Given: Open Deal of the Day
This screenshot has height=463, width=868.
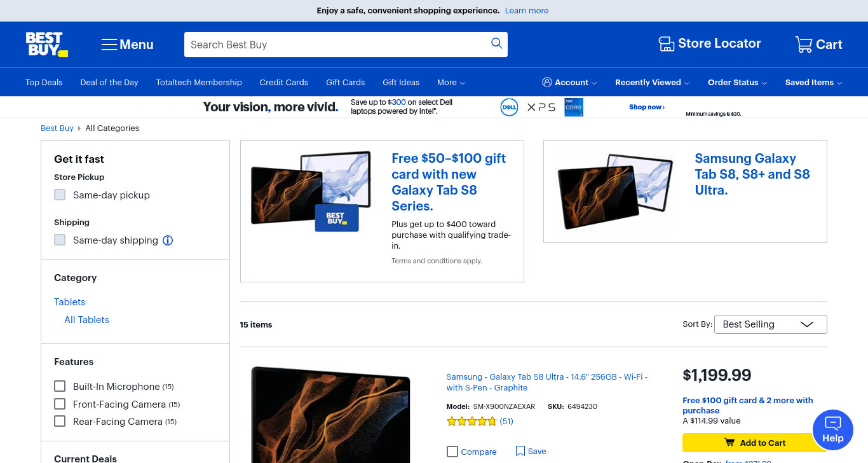Looking at the screenshot, I should (109, 83).
